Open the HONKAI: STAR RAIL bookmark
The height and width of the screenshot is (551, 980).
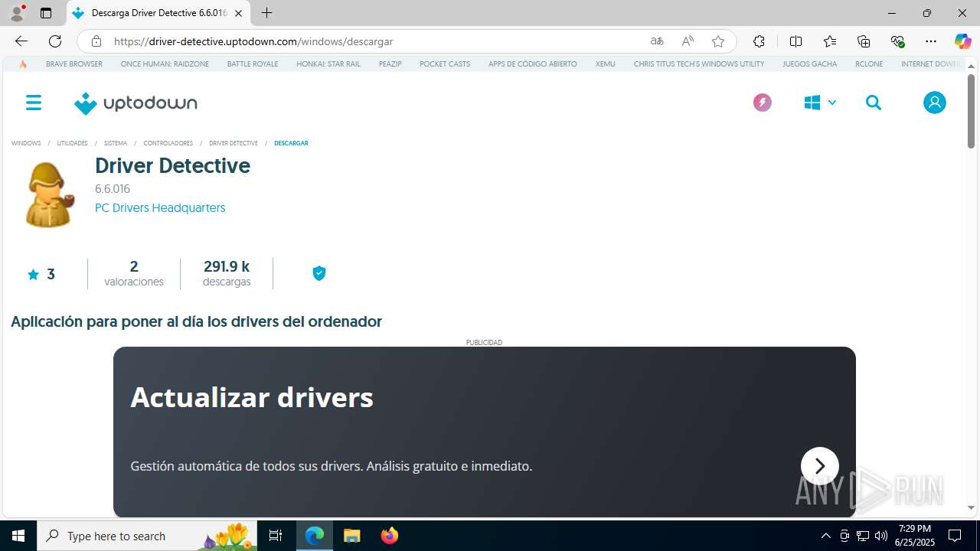tap(328, 64)
